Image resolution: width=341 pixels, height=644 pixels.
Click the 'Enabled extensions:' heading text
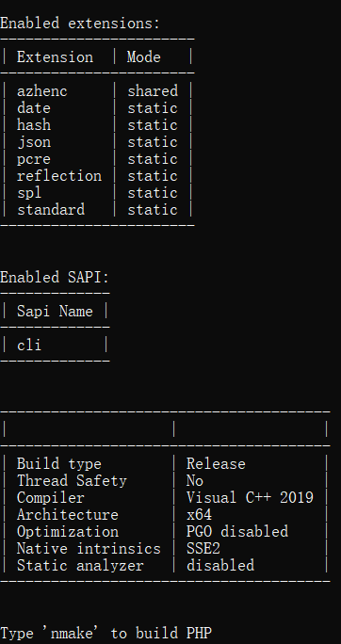[80, 23]
